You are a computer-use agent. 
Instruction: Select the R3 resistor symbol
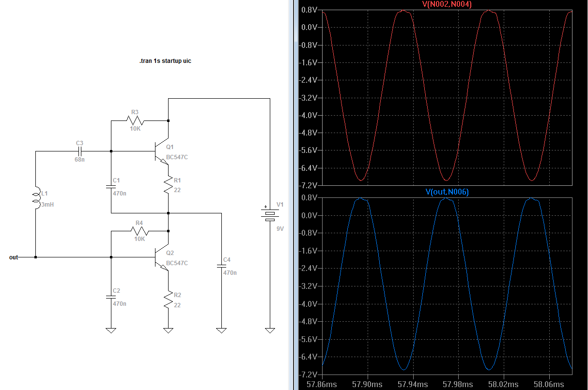click(136, 120)
